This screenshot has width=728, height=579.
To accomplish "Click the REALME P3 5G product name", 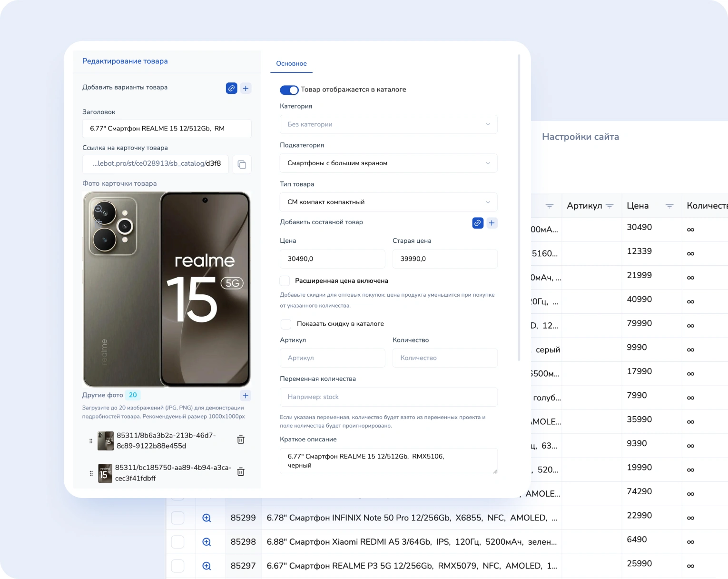I will pyautogui.click(x=412, y=566).
